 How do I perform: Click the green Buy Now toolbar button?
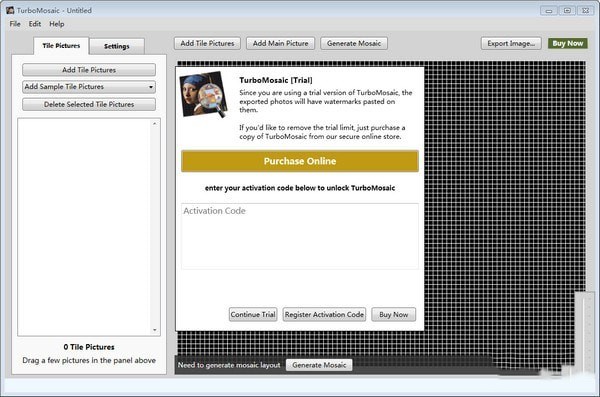[567, 43]
